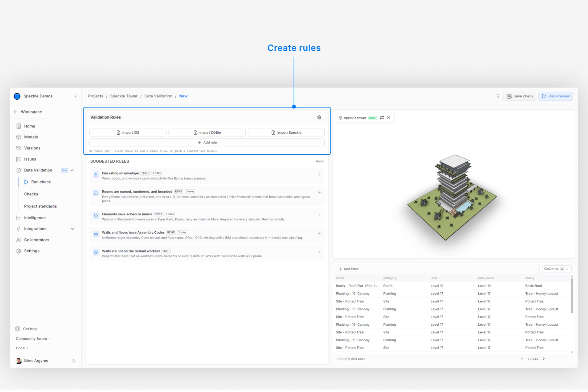Click Add filter in data table
This screenshot has height=392, width=588.
(x=349, y=269)
